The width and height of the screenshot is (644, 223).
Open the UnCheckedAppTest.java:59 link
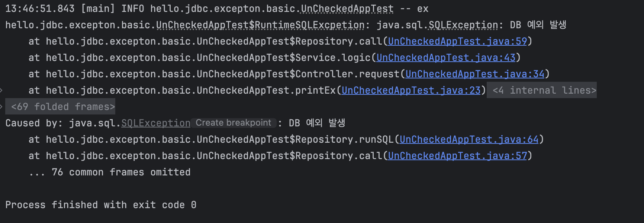tap(457, 41)
